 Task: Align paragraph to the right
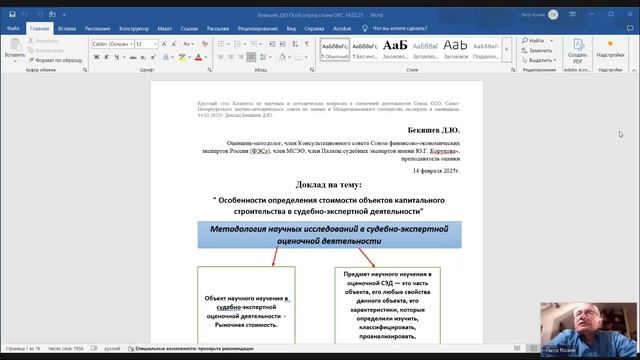[x=241, y=57]
